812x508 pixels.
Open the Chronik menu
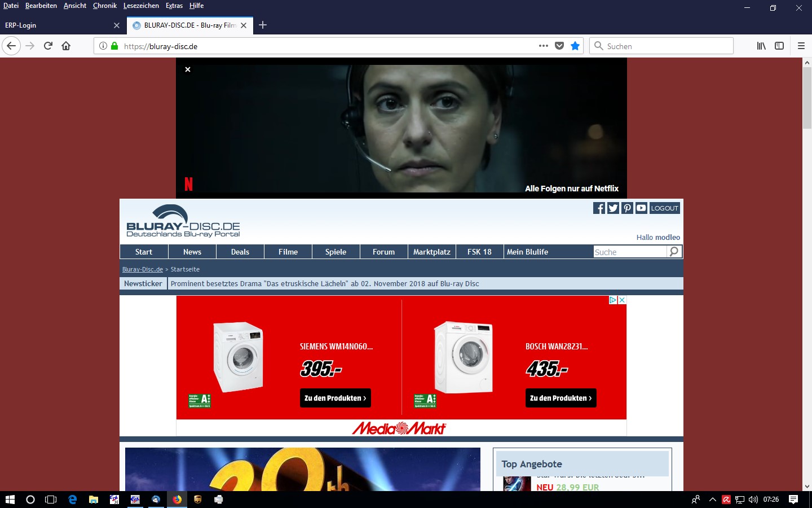point(105,6)
